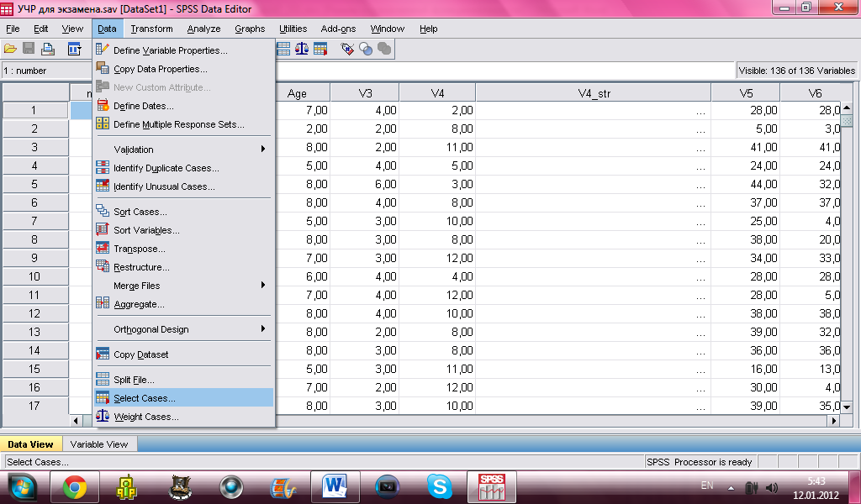Choose Copy Data Properties menu entry
This screenshot has width=861, height=504.
(183, 69)
